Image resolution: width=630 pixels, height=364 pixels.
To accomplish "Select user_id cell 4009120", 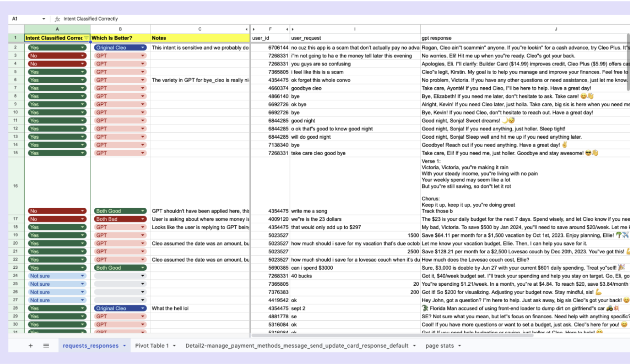I will [x=270, y=219].
